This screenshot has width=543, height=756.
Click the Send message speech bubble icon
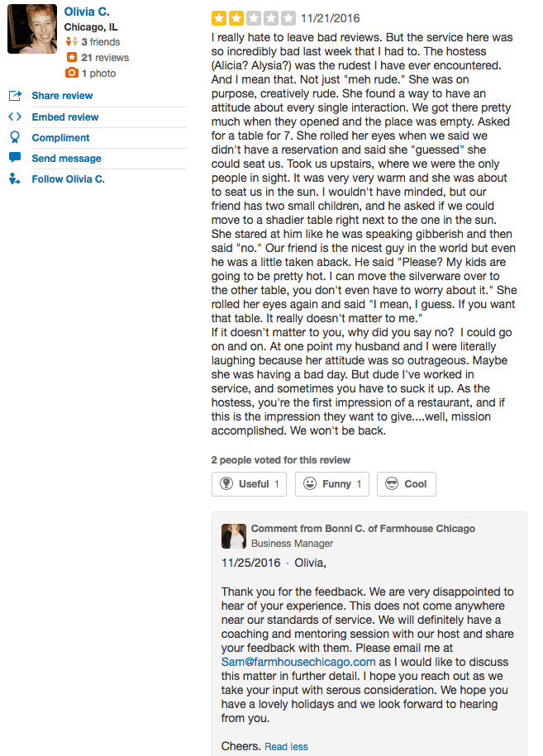pyautogui.click(x=15, y=158)
